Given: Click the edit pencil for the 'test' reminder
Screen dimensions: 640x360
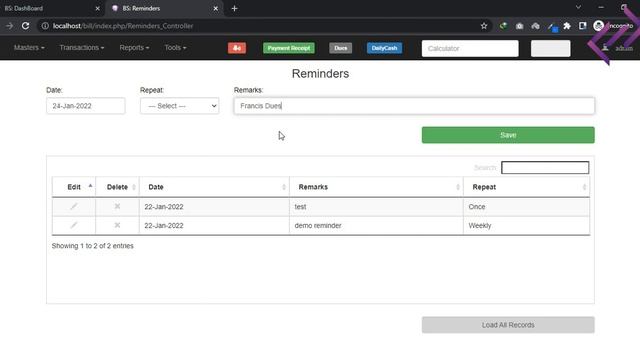Looking at the screenshot, I should (73, 207).
